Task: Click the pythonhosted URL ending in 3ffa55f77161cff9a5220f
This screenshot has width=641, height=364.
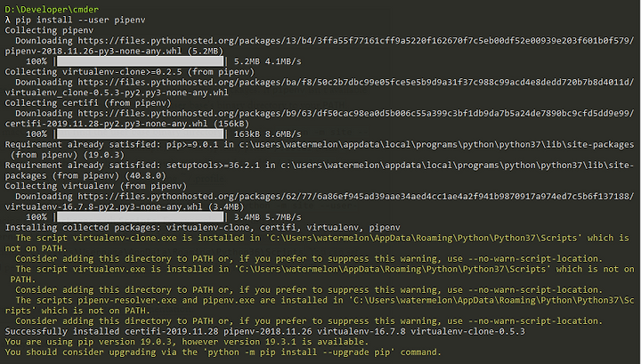Action: point(355,41)
